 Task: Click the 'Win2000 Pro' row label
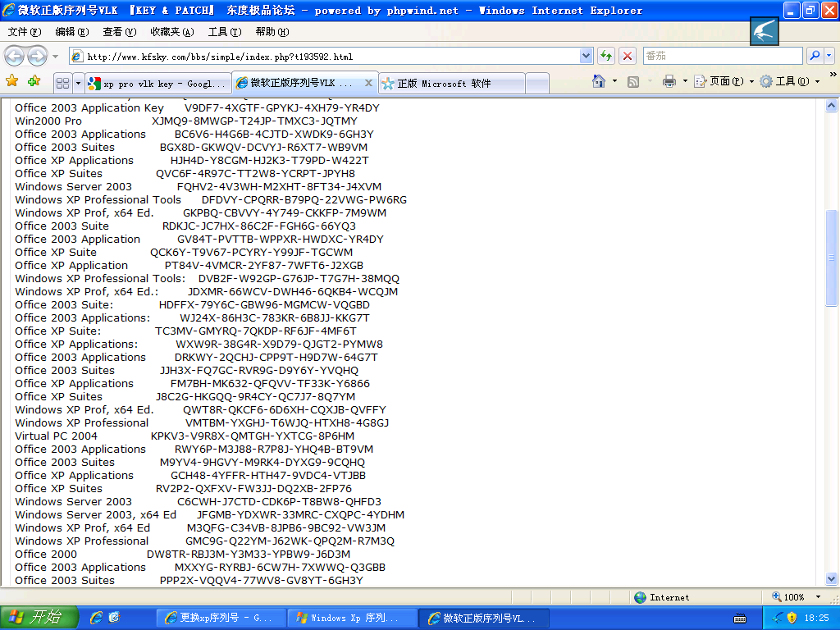(48, 121)
